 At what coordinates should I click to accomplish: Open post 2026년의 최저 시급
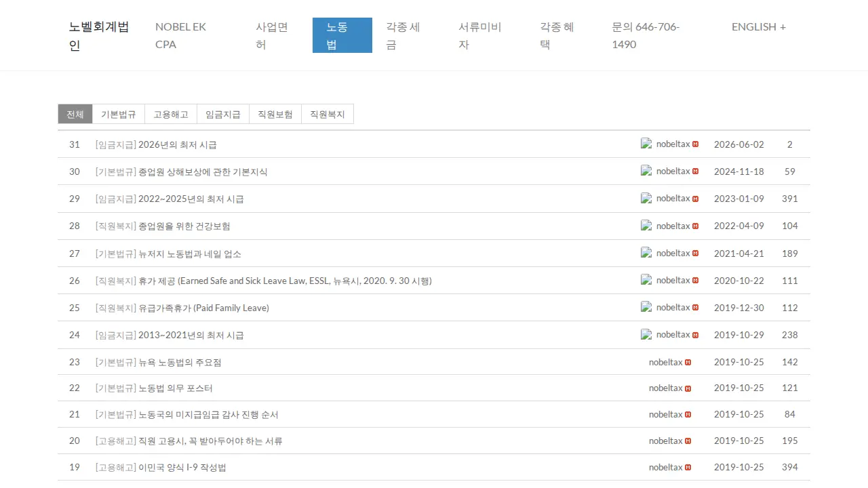point(178,145)
